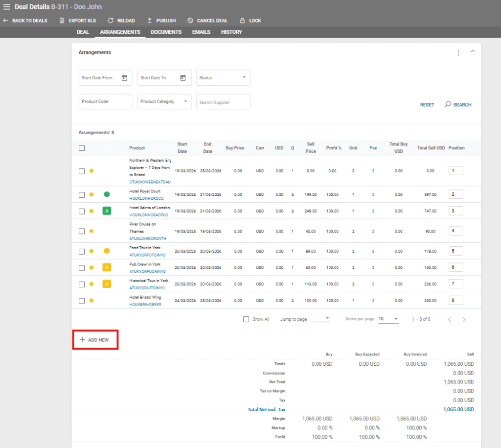The width and height of the screenshot is (501, 448).
Task: Click the Export XLS icon
Action: [62, 21]
